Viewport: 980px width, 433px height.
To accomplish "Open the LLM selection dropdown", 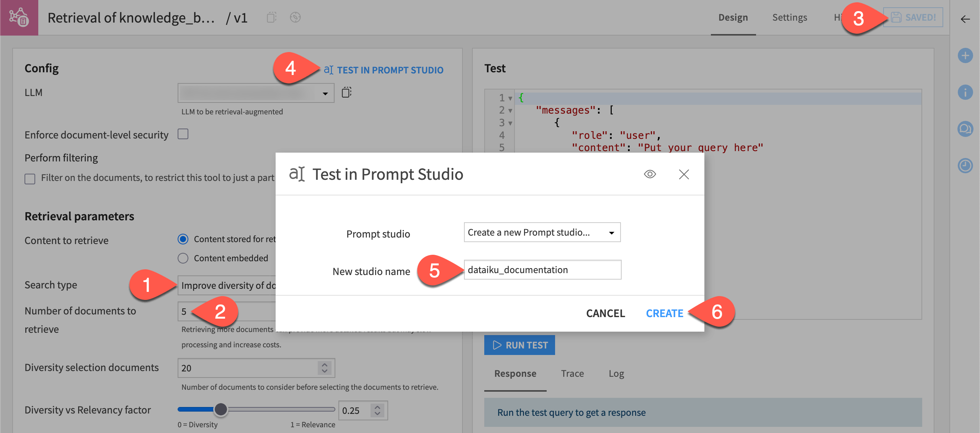I will tap(256, 93).
